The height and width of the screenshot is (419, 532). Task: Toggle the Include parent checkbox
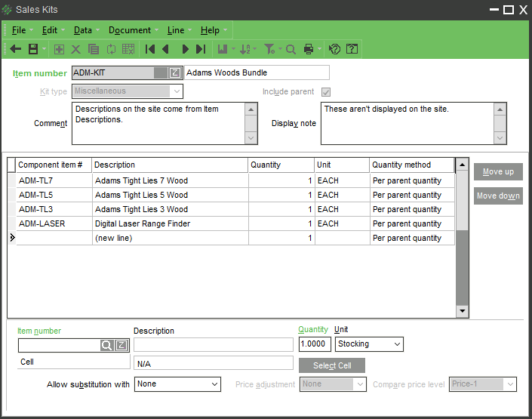pos(326,91)
